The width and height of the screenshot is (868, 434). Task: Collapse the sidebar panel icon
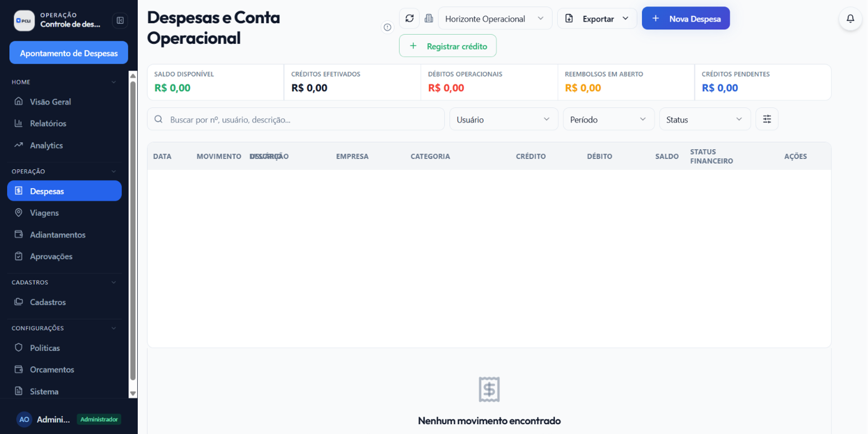120,21
